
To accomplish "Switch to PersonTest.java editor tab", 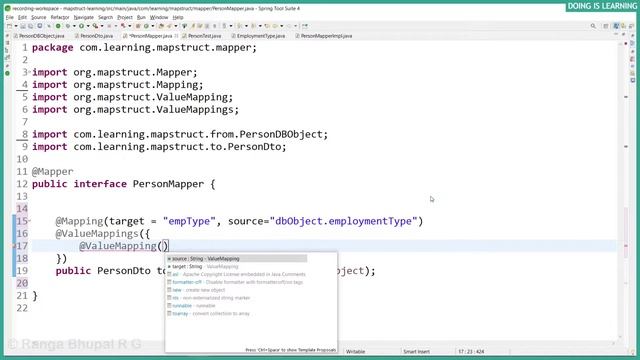I will pyautogui.click(x=202, y=36).
